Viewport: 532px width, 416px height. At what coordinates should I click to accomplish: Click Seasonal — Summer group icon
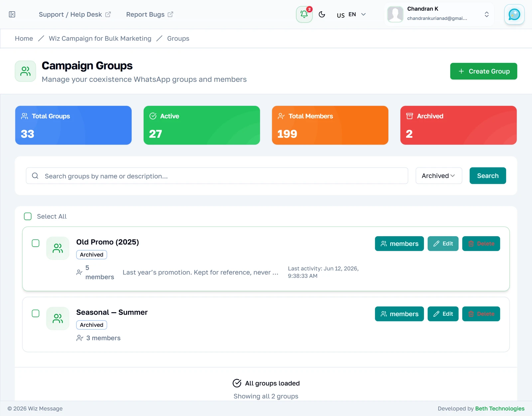pos(58,318)
